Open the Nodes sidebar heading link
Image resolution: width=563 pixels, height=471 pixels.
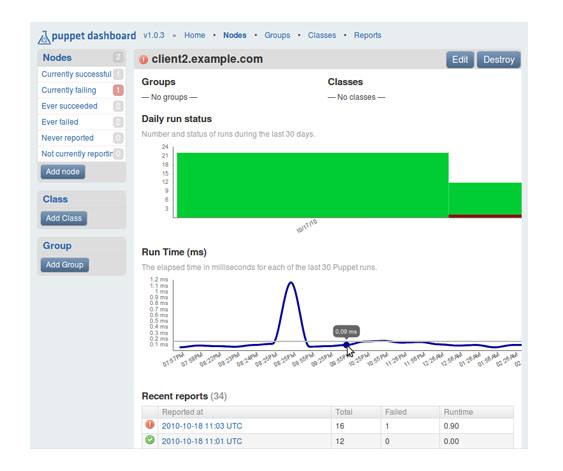tap(57, 58)
